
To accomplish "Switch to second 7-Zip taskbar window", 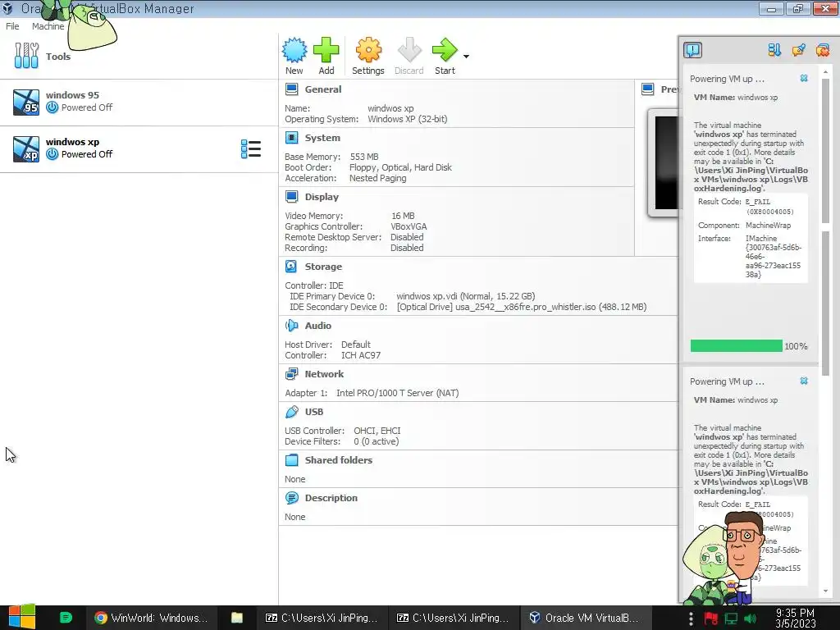I will click(453, 618).
